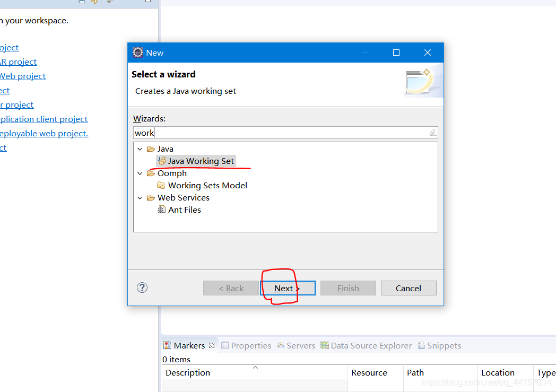Close the Markers tab

[212, 345]
